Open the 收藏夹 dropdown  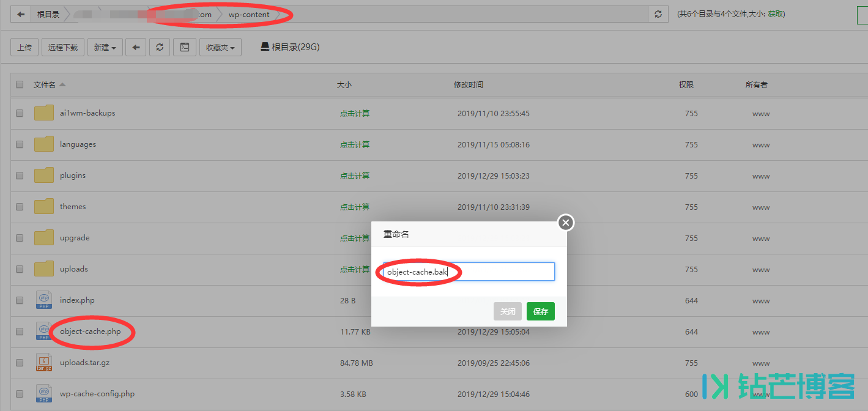click(220, 47)
